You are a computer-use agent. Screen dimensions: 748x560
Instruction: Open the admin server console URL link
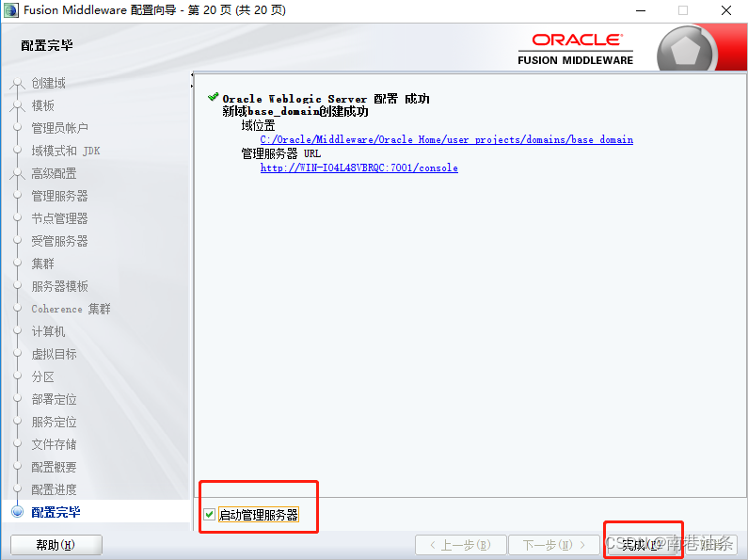coord(358,168)
